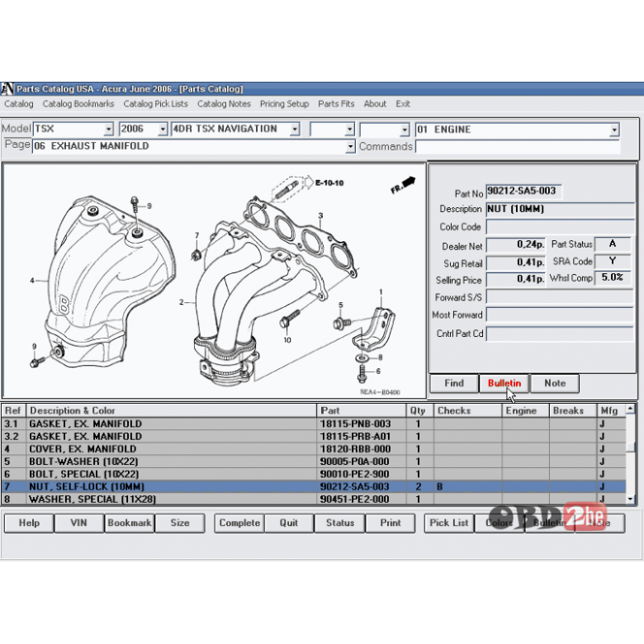This screenshot has width=644, height=644.
Task: Click parts list scrollbar down arrow
Action: pos(631,499)
